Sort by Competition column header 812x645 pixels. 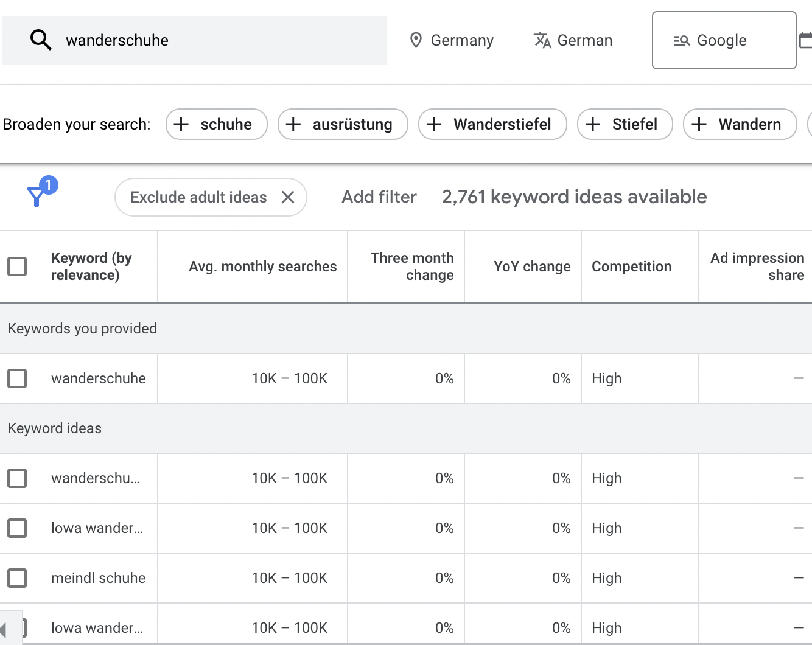[631, 267]
